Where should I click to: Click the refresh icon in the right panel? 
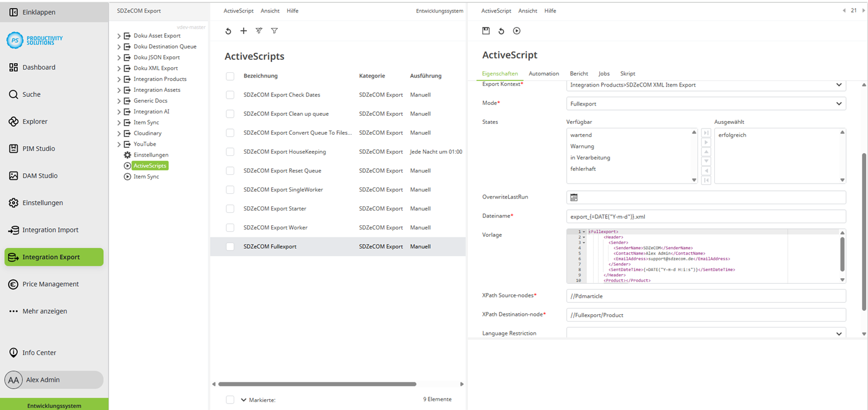pyautogui.click(x=501, y=30)
